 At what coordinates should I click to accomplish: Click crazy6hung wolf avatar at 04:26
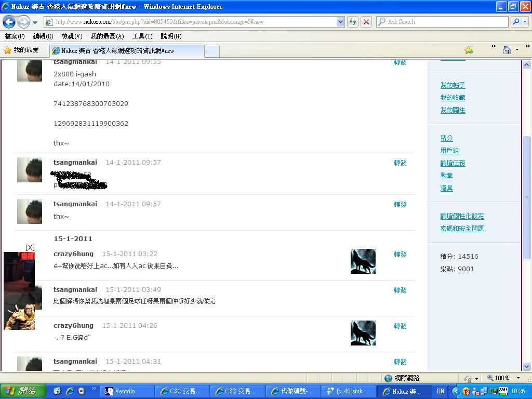363,333
